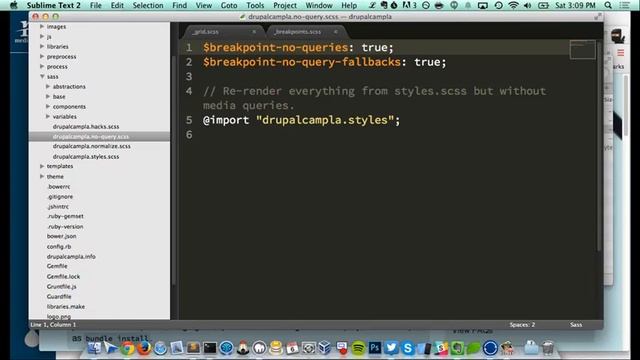Screen dimensions: 640x360
Task: Select drupalcampla.no-query.scss in sidebar
Action: click(91, 136)
